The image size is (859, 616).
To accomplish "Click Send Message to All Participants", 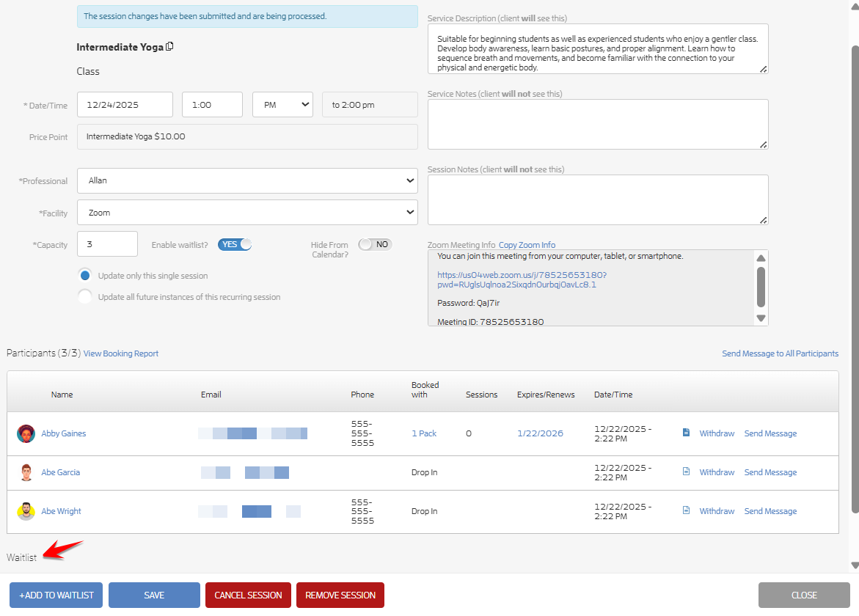I will pyautogui.click(x=780, y=353).
